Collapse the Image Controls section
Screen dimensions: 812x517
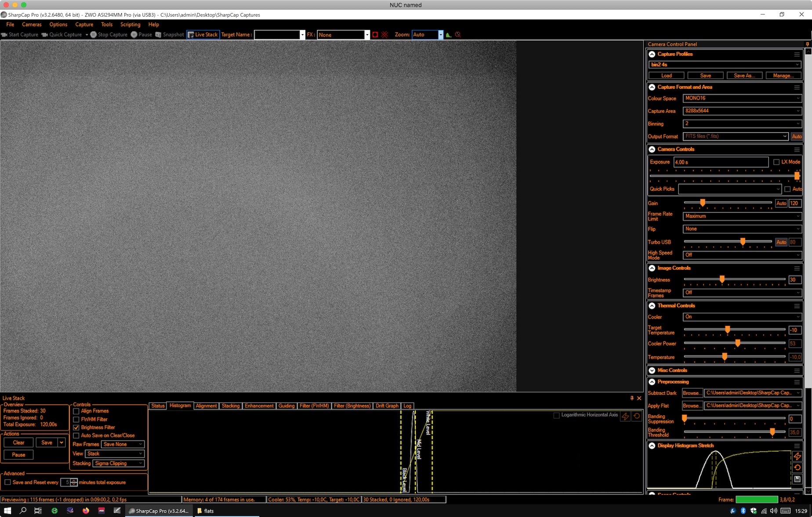[x=652, y=268]
